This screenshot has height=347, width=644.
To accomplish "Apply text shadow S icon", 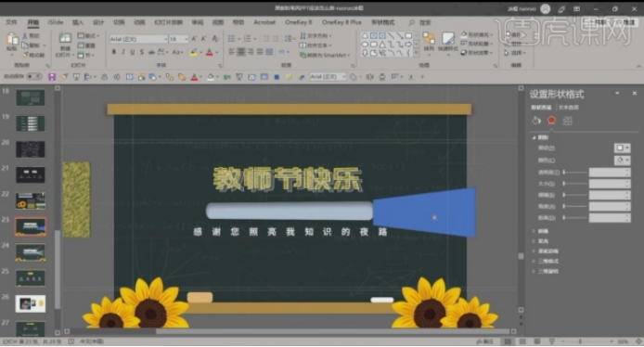I will point(142,52).
